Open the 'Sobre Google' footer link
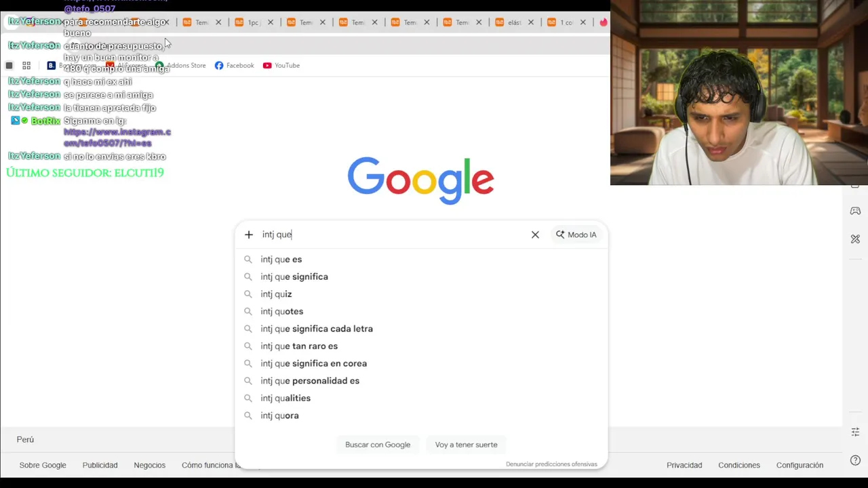The width and height of the screenshot is (868, 488). click(43, 465)
